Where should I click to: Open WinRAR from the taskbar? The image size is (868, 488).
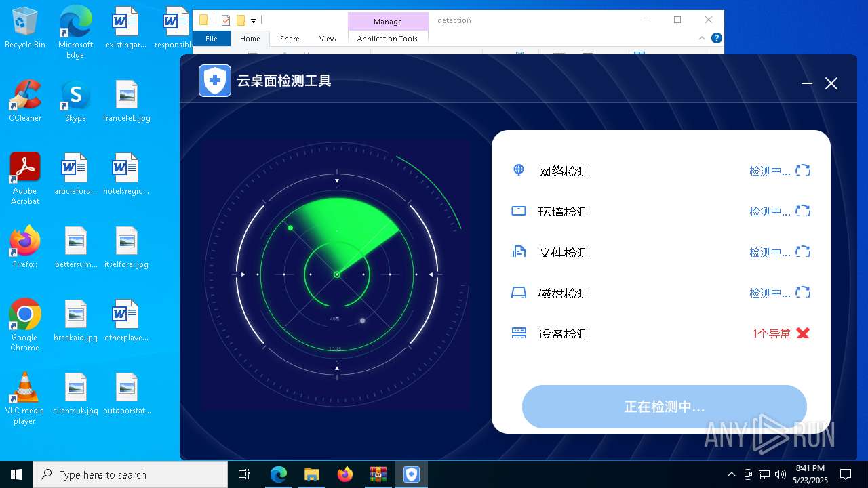[x=378, y=474]
